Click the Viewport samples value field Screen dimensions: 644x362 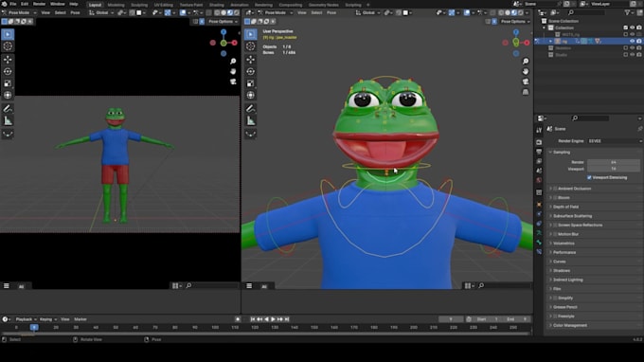pyautogui.click(x=614, y=169)
